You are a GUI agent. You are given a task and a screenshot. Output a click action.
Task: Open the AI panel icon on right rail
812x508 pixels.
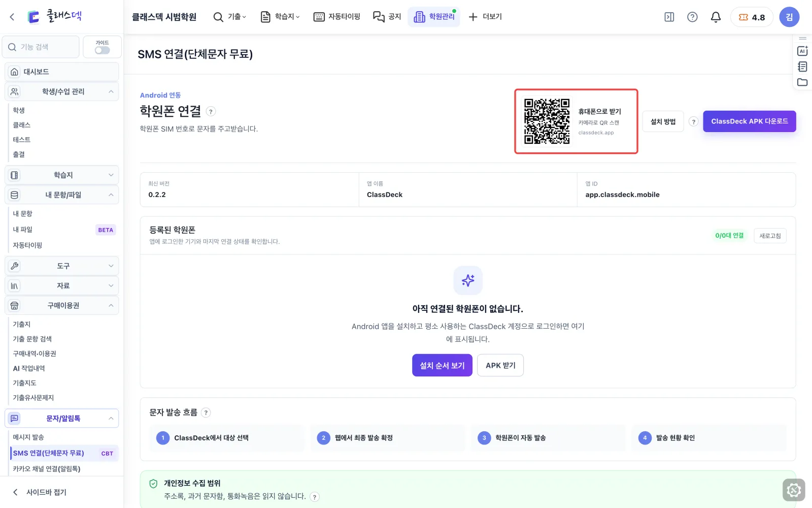(x=802, y=51)
